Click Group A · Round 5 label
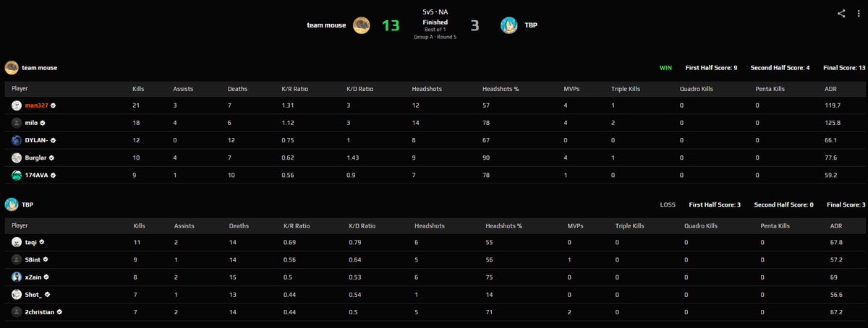Viewport: 868px width, 328px height. pyautogui.click(x=435, y=36)
